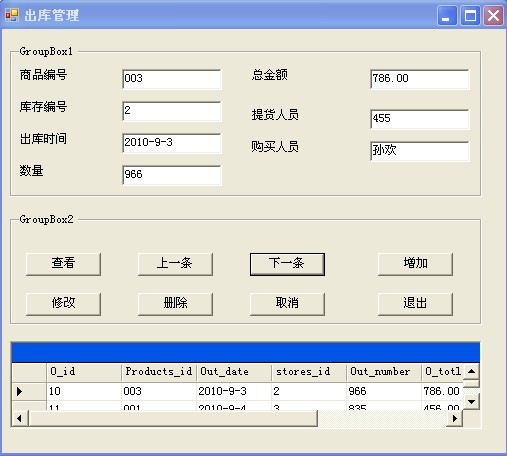The height and width of the screenshot is (456, 507).
Task: Click the 总金额 field with 786.00
Action: (420, 79)
